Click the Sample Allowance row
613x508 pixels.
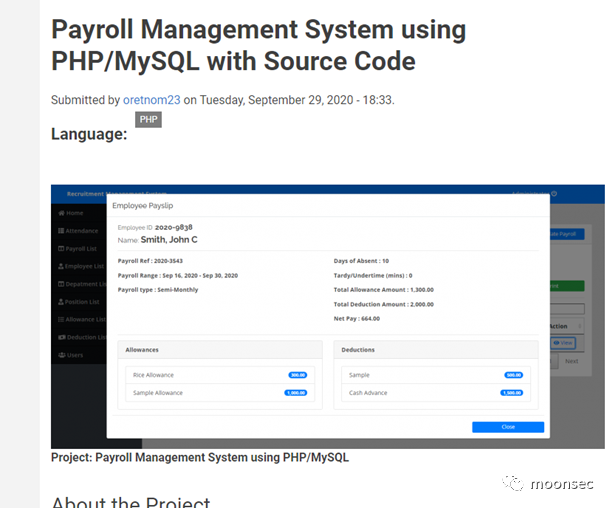(220, 393)
